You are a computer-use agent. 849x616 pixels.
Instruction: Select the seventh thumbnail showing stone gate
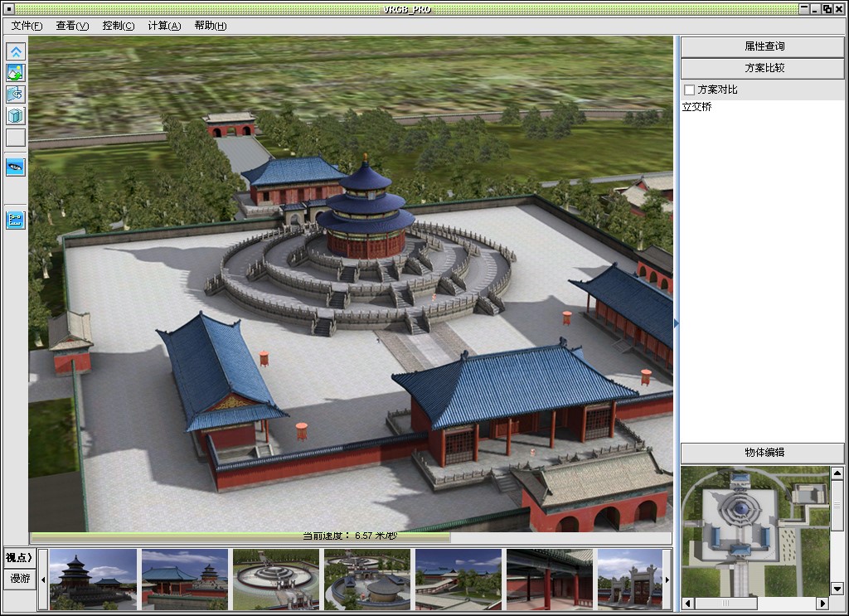click(630, 580)
